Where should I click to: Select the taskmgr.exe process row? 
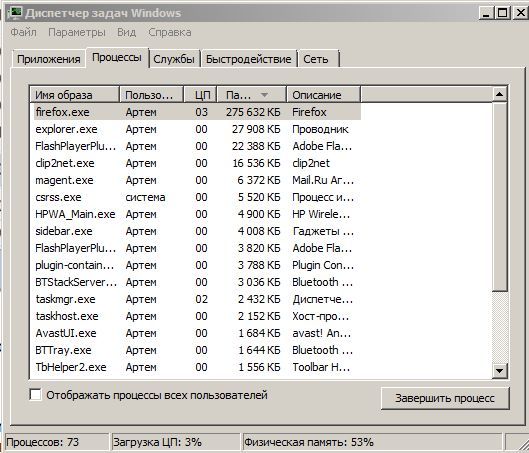[196, 299]
